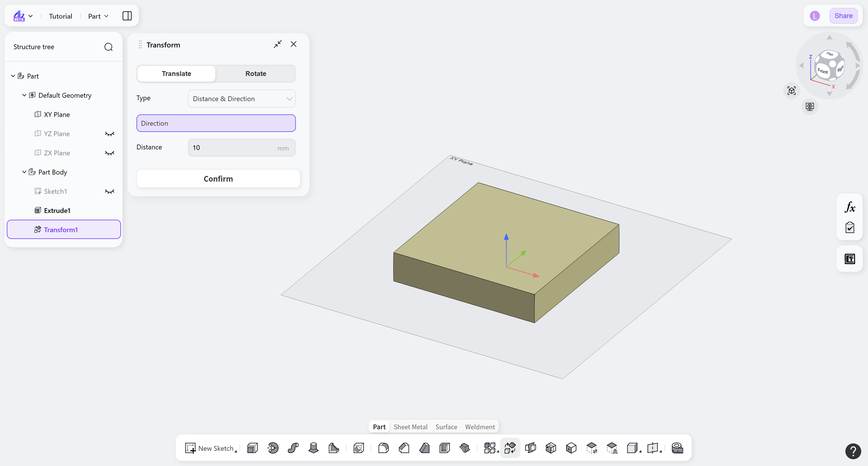
Task: Select the Measure tape tool icon
Action: [x=677, y=448]
